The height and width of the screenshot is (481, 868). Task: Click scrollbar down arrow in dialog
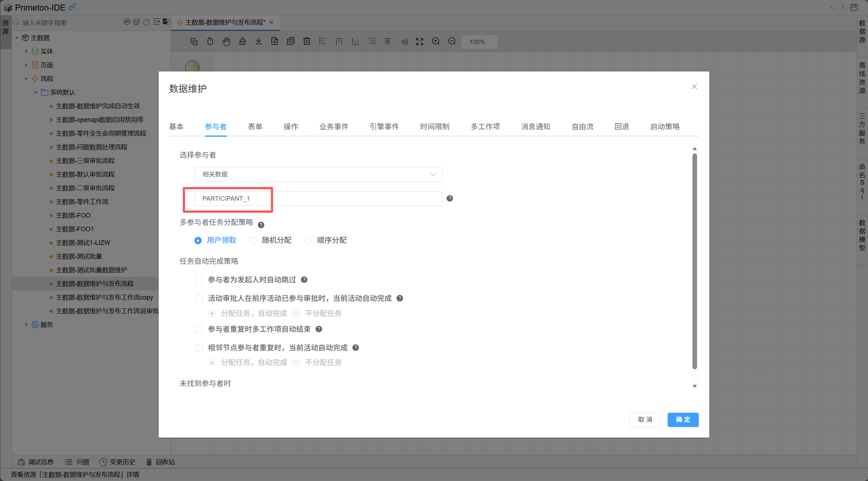tap(695, 386)
